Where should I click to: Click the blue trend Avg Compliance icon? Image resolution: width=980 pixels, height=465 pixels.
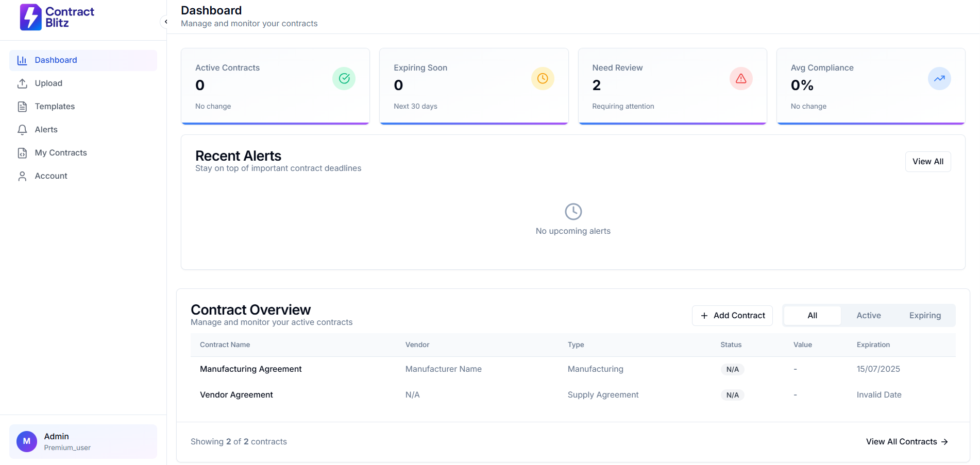coord(939,78)
